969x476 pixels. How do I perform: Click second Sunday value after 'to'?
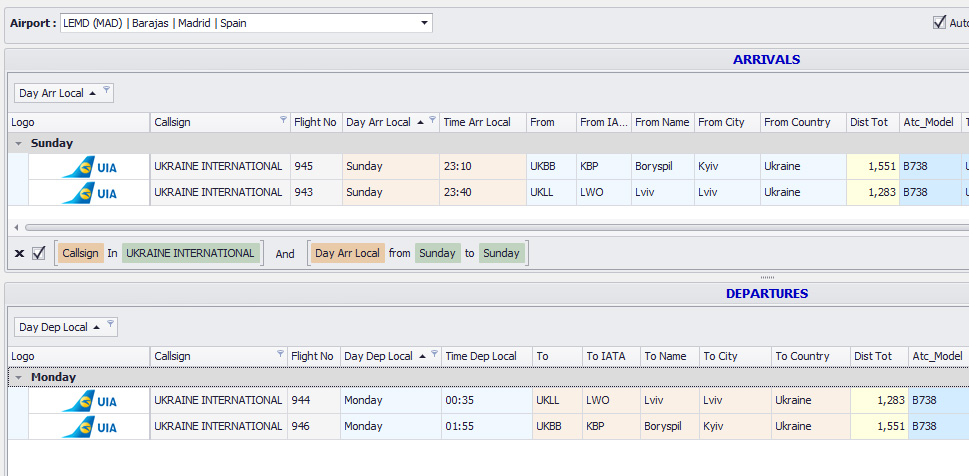pyautogui.click(x=501, y=253)
